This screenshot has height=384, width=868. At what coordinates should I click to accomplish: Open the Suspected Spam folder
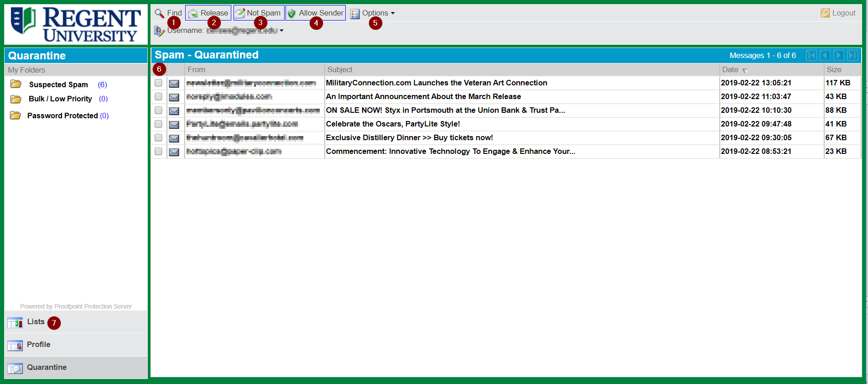tap(58, 84)
